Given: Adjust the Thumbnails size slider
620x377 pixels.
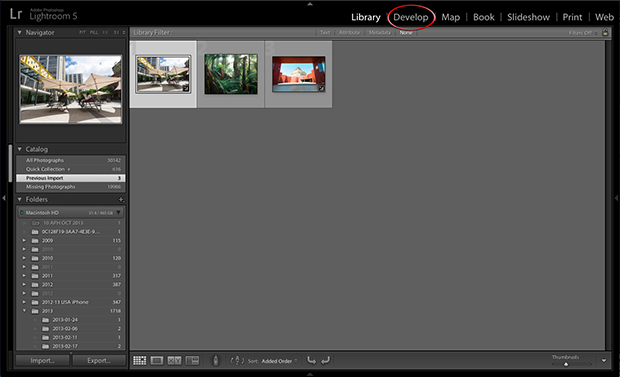Looking at the screenshot, I should 566,364.
